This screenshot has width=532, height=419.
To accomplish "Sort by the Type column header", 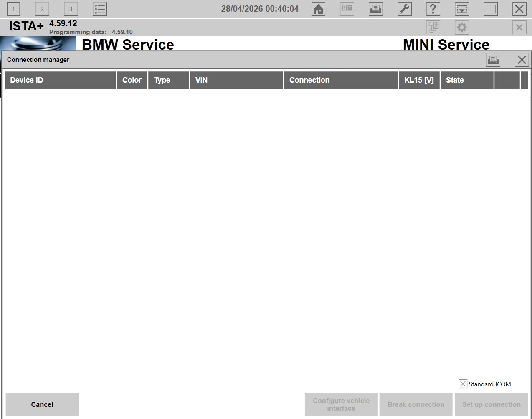I will tap(169, 80).
